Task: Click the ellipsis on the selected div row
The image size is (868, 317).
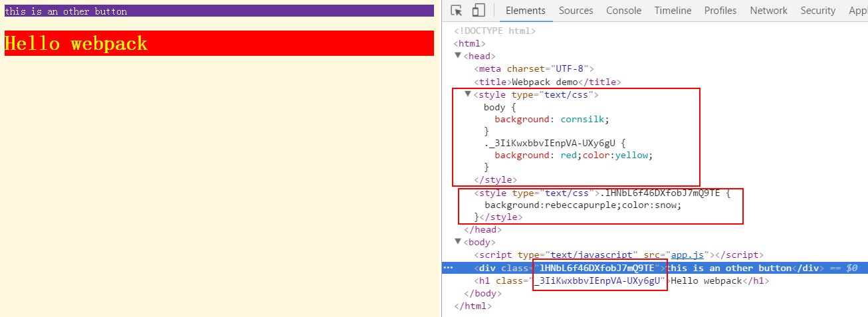Action: [448, 268]
